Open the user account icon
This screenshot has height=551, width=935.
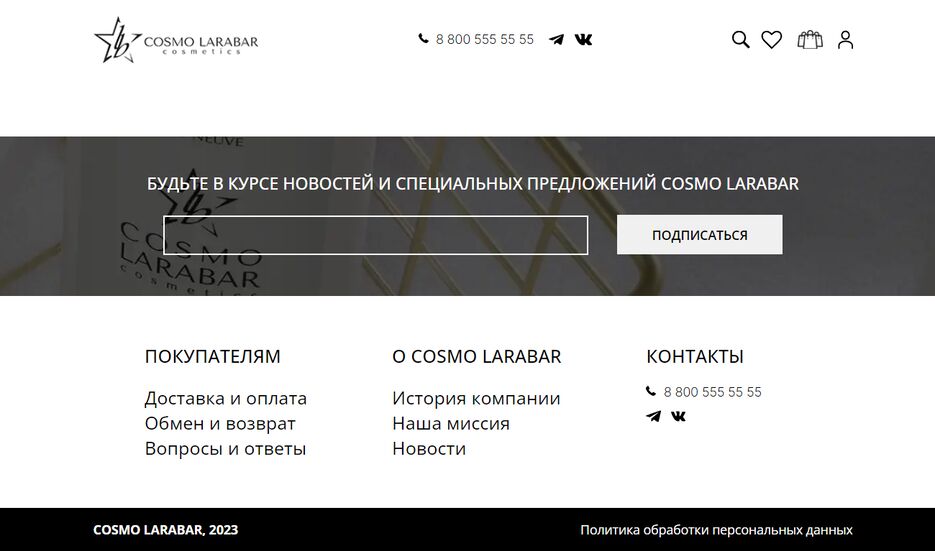tap(845, 40)
